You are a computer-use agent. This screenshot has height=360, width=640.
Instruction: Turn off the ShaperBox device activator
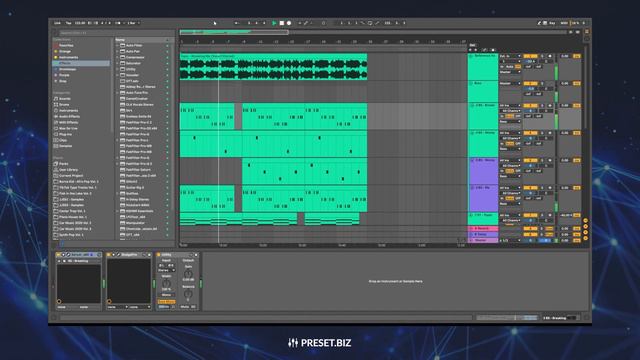(x=109, y=255)
